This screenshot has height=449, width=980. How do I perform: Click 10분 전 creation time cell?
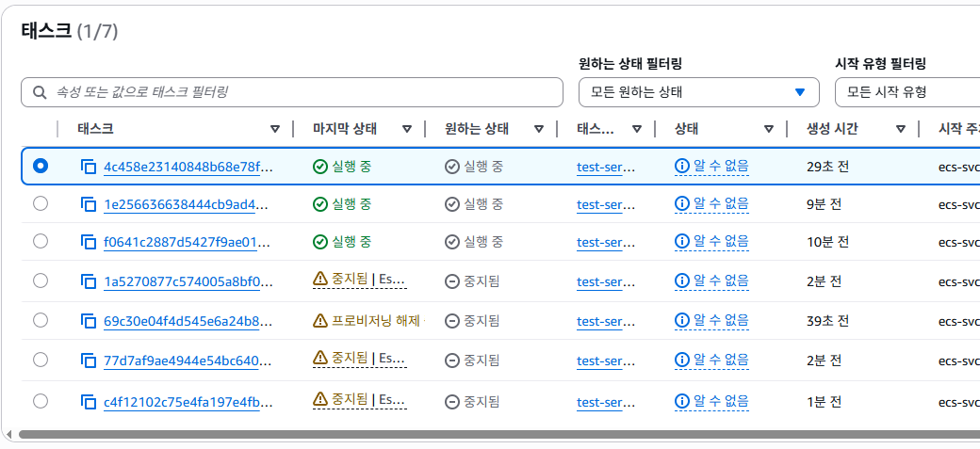pos(827,242)
